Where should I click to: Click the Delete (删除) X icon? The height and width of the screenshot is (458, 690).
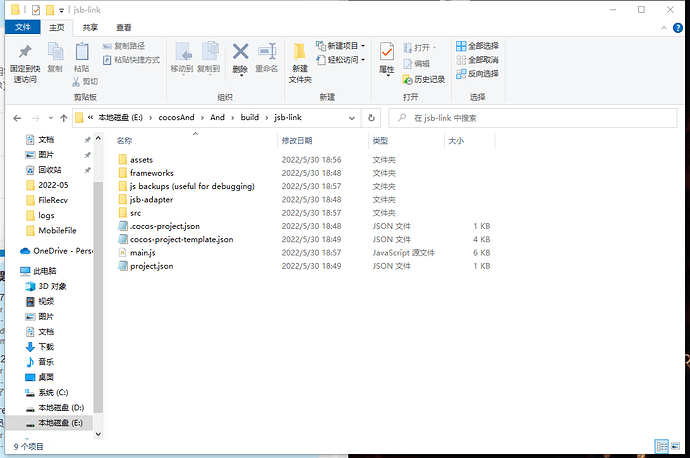(x=240, y=51)
